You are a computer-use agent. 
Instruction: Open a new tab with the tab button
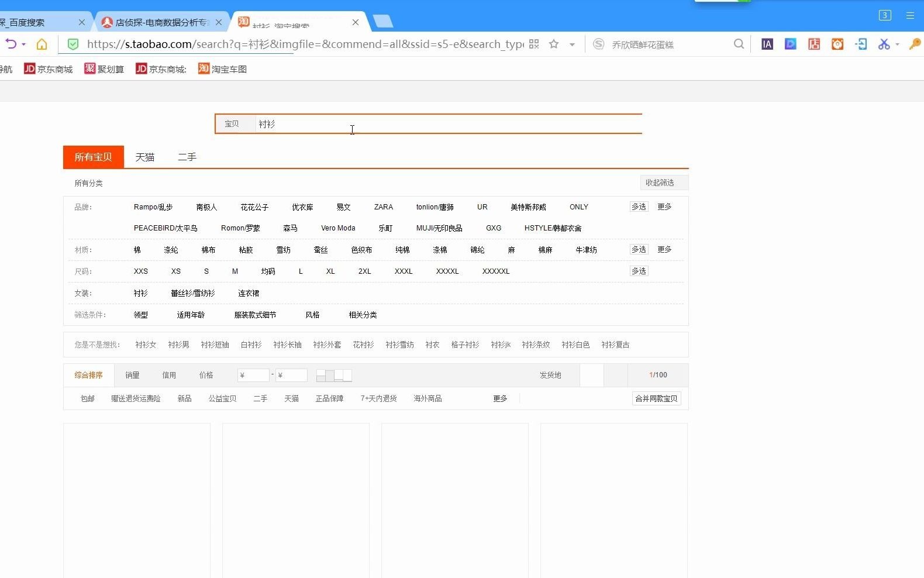[383, 22]
